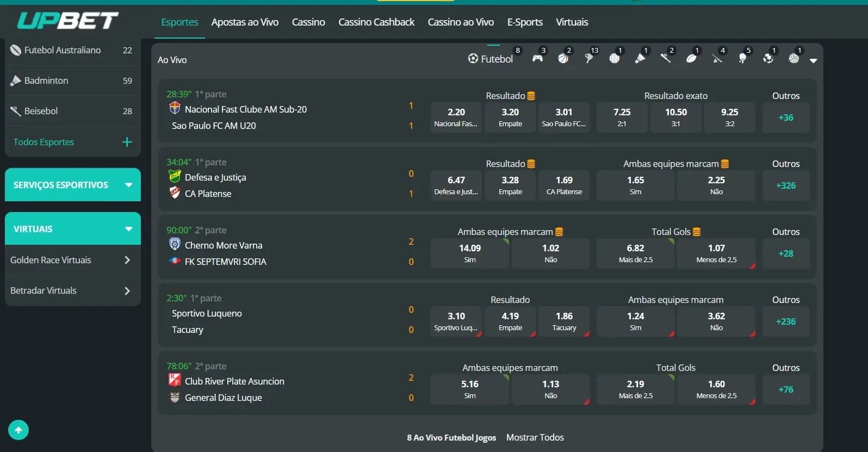Screen dimensions: 868x452
Task: Collapse the SERVIÇOS ESPORTIVOS section
Action: [x=73, y=185]
